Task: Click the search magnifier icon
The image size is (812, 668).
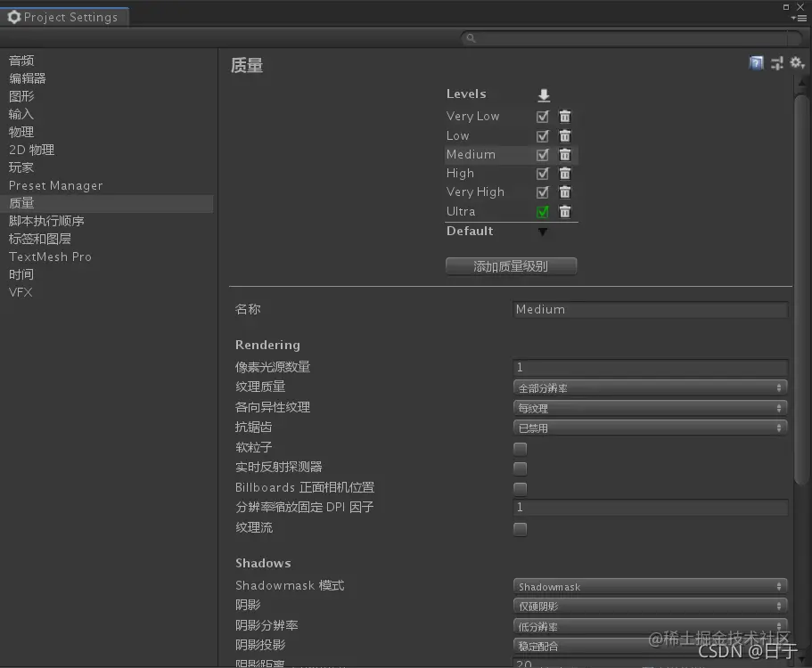Action: pyautogui.click(x=471, y=37)
